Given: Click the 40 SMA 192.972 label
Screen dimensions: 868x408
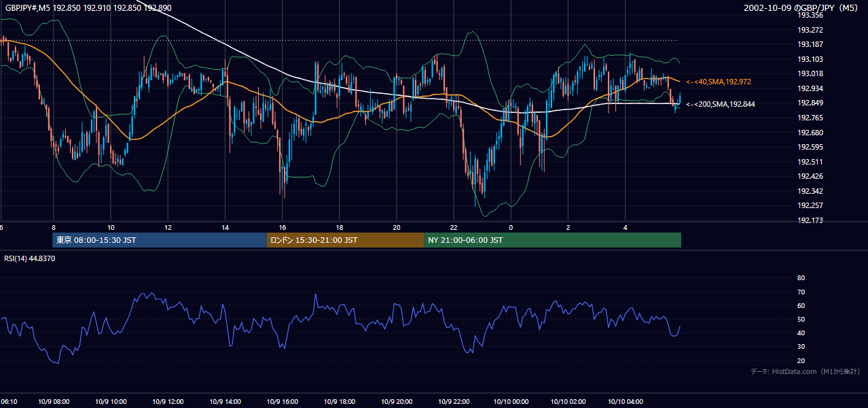Looking at the screenshot, I should coord(718,82).
